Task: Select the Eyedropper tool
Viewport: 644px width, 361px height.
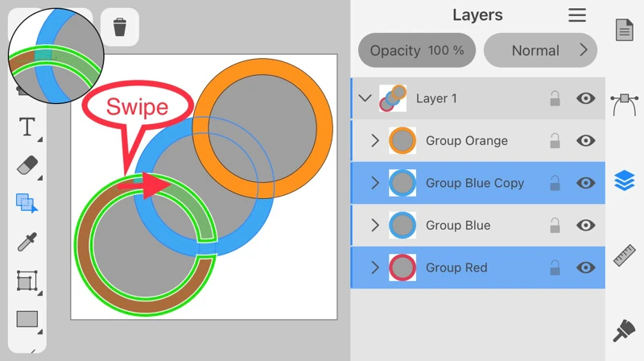Action: click(x=27, y=242)
